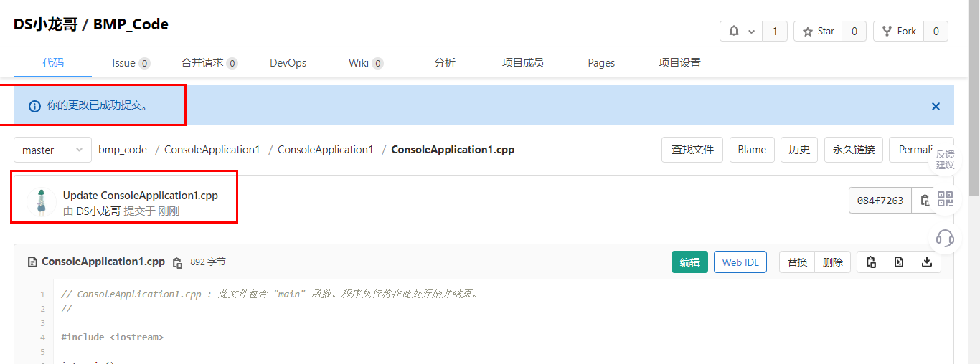
Task: Click the fork count showing 0
Action: (x=936, y=32)
